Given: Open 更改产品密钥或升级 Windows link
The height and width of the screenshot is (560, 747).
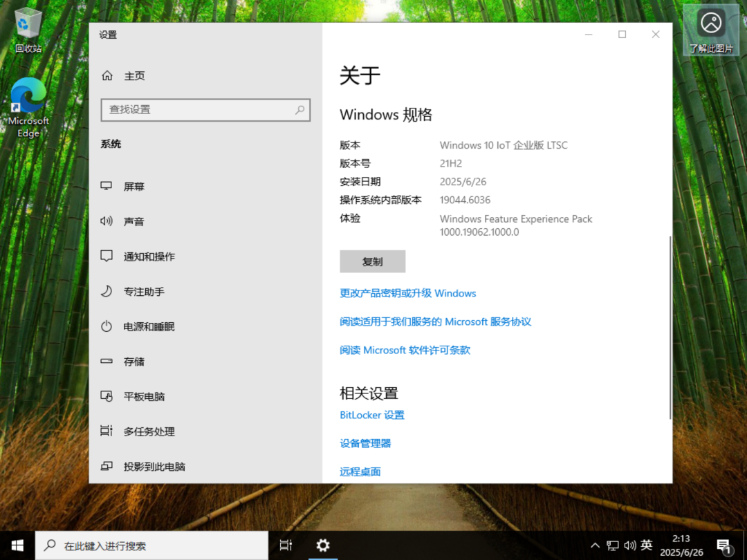Looking at the screenshot, I should click(x=408, y=293).
